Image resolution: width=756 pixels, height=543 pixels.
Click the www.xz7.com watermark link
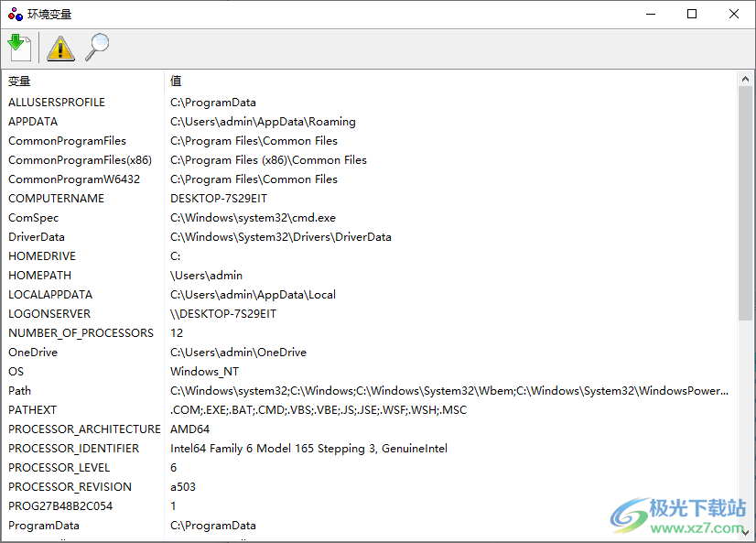(693, 528)
